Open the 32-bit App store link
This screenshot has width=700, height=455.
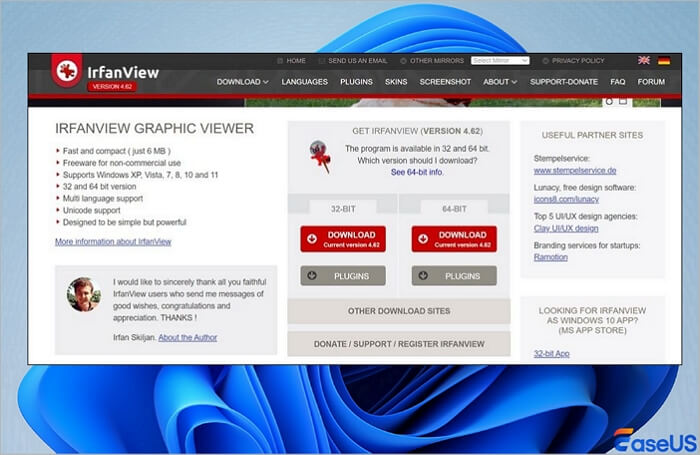point(551,354)
